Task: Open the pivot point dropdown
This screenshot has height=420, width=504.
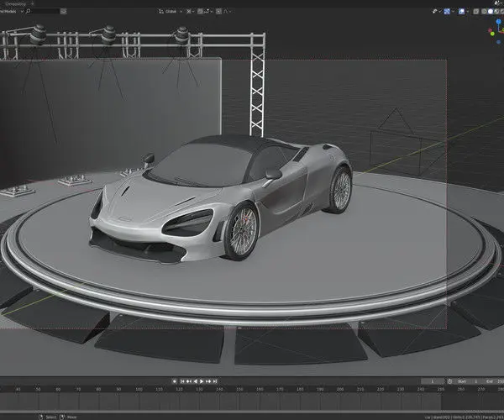Action: pyautogui.click(x=190, y=11)
